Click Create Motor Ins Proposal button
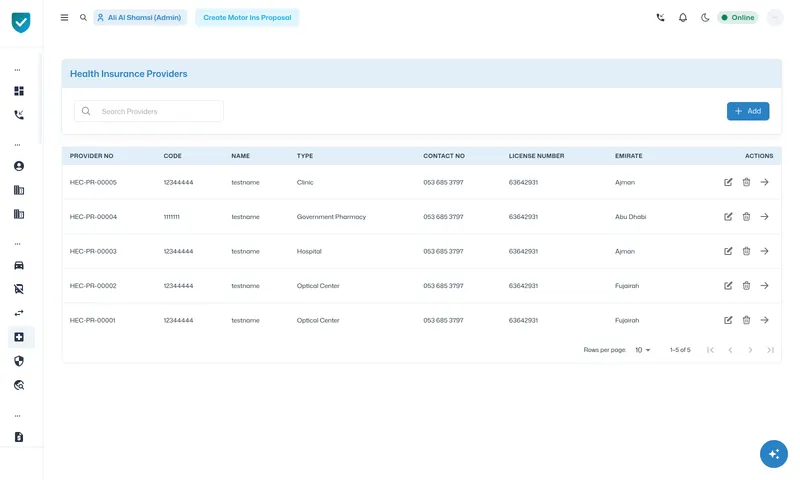This screenshot has width=800, height=480. [x=247, y=17]
